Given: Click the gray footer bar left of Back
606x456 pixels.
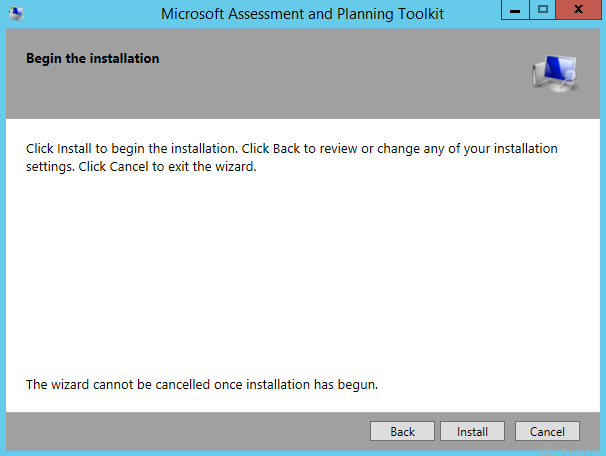Looking at the screenshot, I should coord(180,432).
